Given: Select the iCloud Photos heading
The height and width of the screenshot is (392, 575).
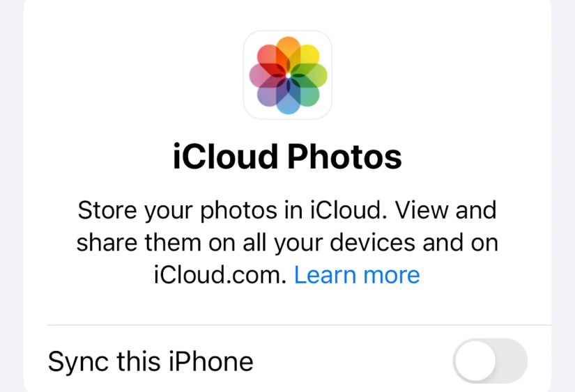Looking at the screenshot, I should (x=287, y=157).
